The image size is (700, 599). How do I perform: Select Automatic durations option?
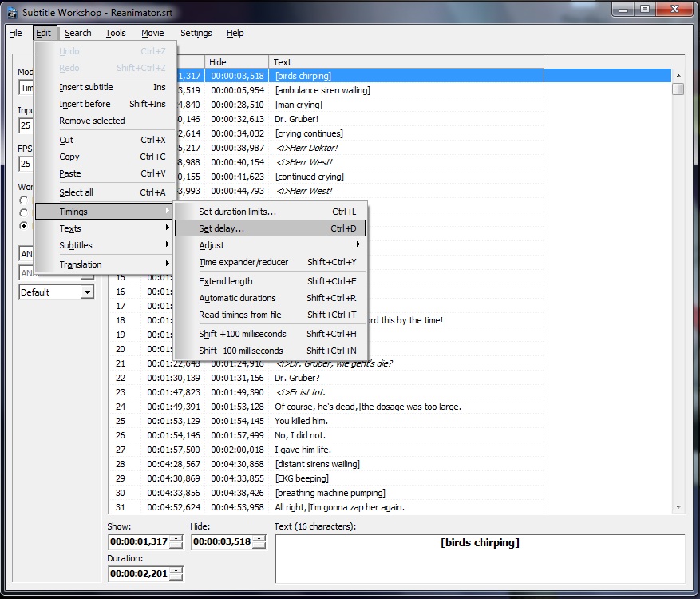[271, 298]
